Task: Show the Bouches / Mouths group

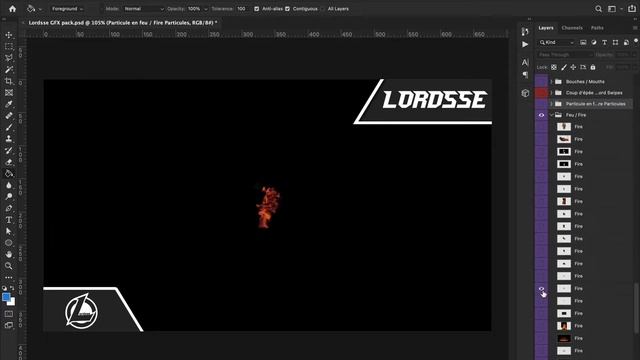Action: [541, 82]
